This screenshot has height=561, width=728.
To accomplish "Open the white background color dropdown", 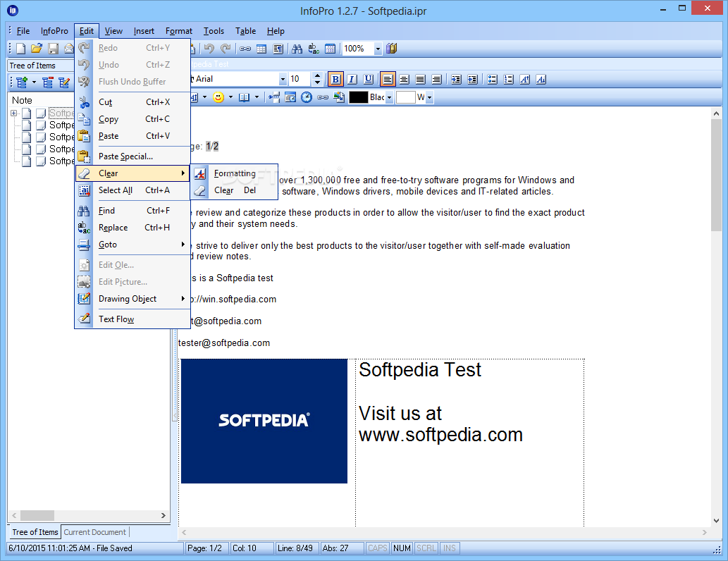I will pyautogui.click(x=429, y=97).
